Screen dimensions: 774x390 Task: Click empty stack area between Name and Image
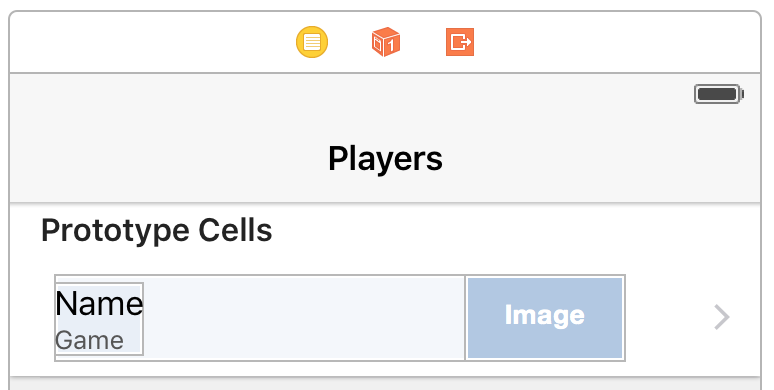(304, 318)
